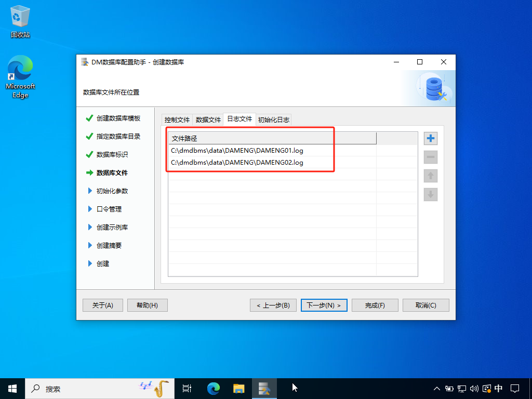
Task: Click the blue plus add-file icon
Action: (431, 138)
